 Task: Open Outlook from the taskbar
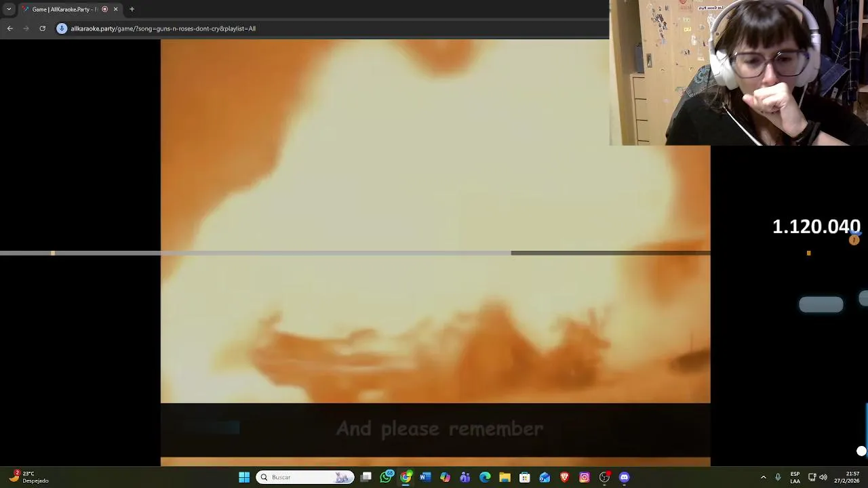click(x=545, y=477)
